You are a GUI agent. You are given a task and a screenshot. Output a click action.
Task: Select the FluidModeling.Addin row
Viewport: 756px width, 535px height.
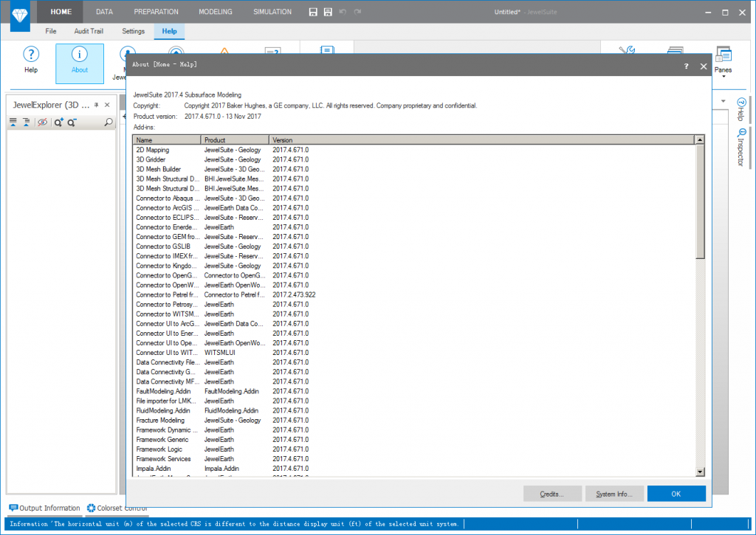414,410
